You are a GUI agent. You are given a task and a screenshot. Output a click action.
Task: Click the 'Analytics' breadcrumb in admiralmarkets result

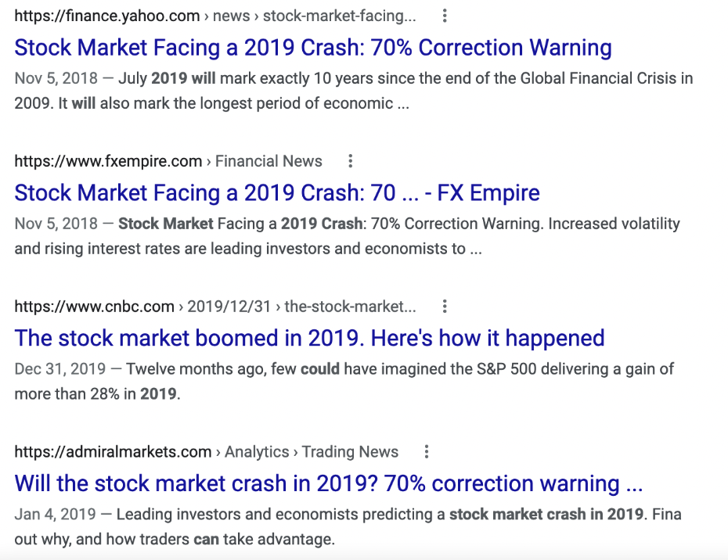pos(257,452)
